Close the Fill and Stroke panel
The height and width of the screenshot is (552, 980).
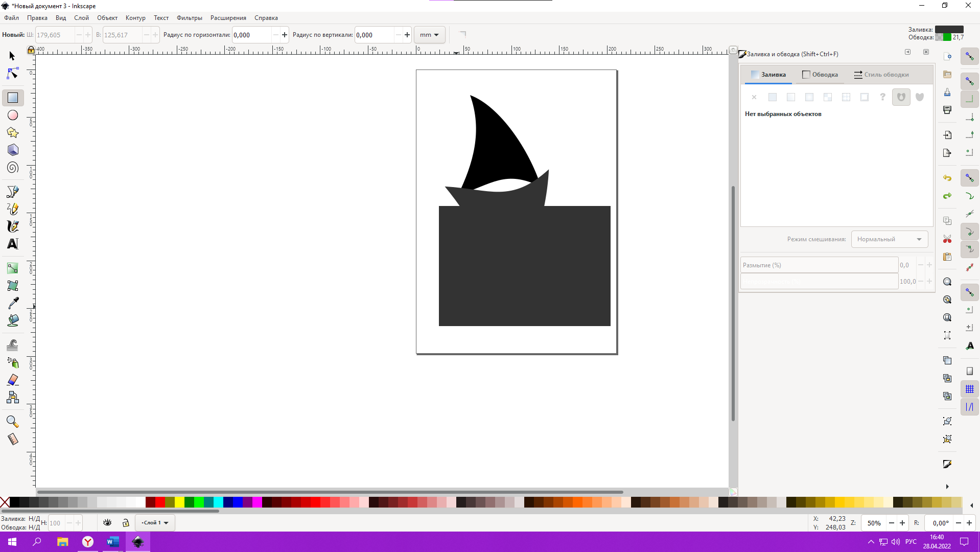point(926,52)
